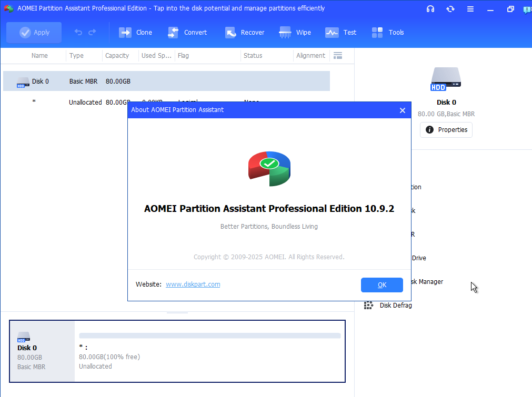Open the Tools grid menu

pyautogui.click(x=388, y=33)
